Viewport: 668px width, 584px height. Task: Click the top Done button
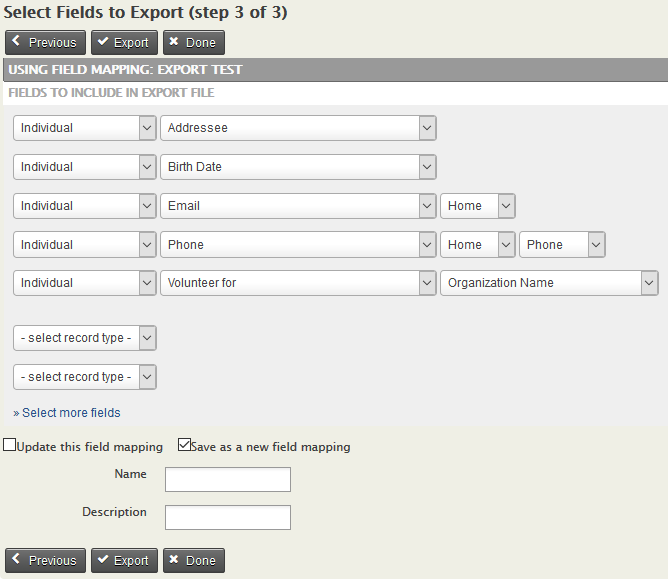pos(194,43)
